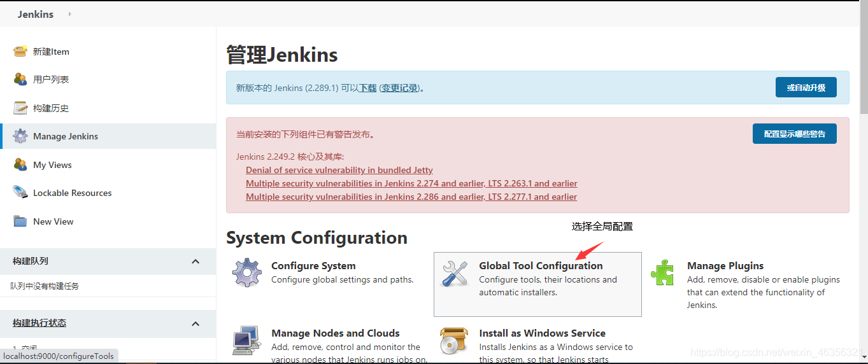Click the 新建Item box icon
868x364 pixels.
pos(20,52)
